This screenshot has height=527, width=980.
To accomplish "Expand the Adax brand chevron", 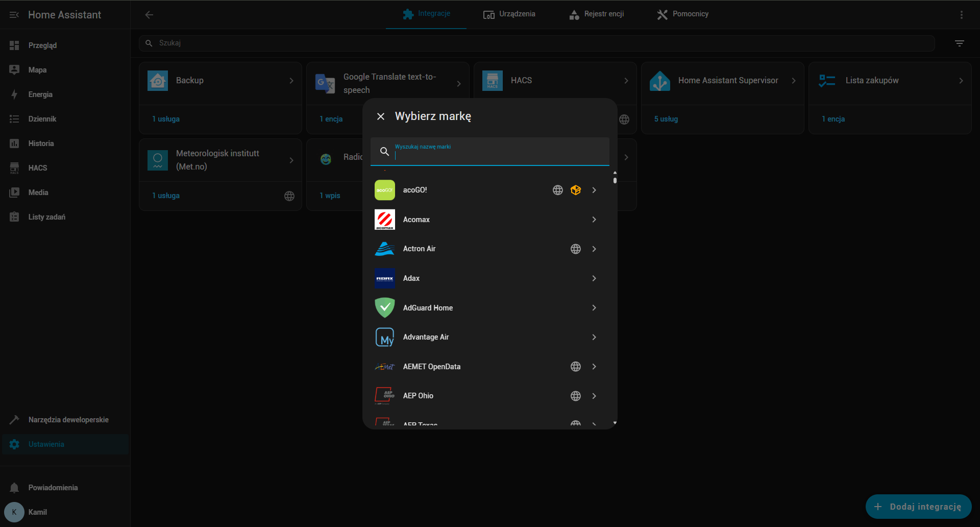I will (x=594, y=278).
